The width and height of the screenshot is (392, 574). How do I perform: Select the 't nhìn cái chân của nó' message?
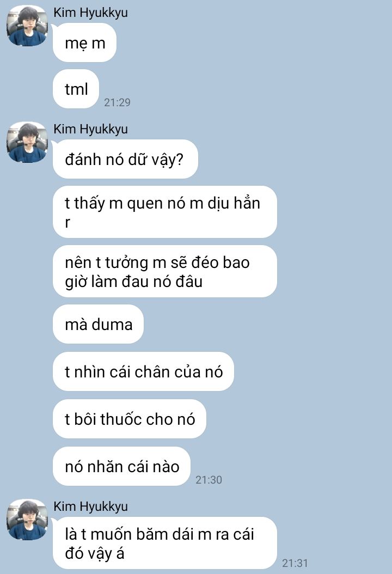point(143,371)
